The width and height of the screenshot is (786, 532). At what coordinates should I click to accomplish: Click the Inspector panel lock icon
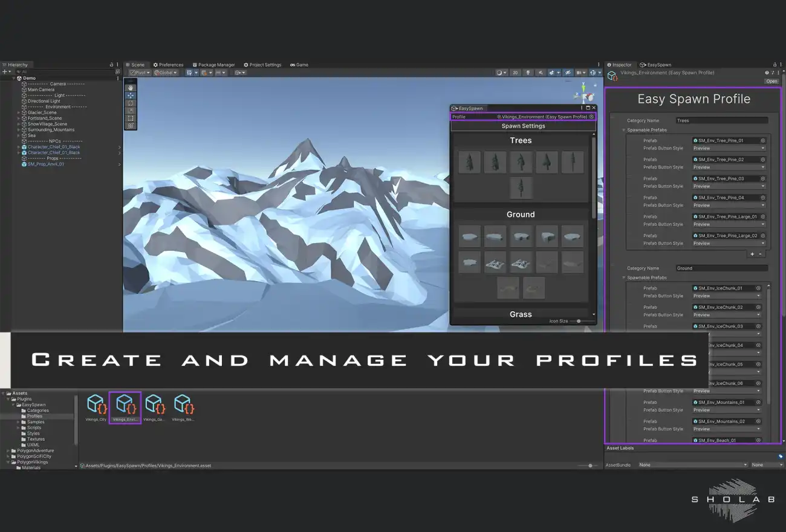click(x=775, y=65)
